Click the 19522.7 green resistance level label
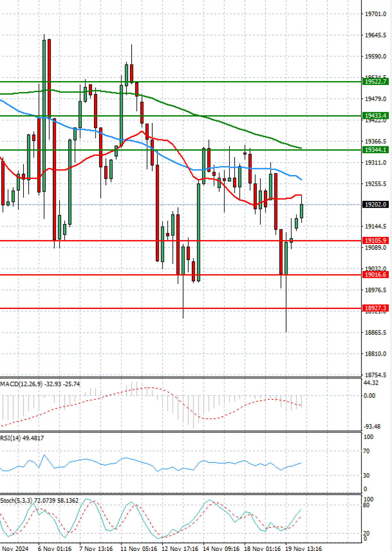The height and width of the screenshot is (551, 392). [x=375, y=82]
